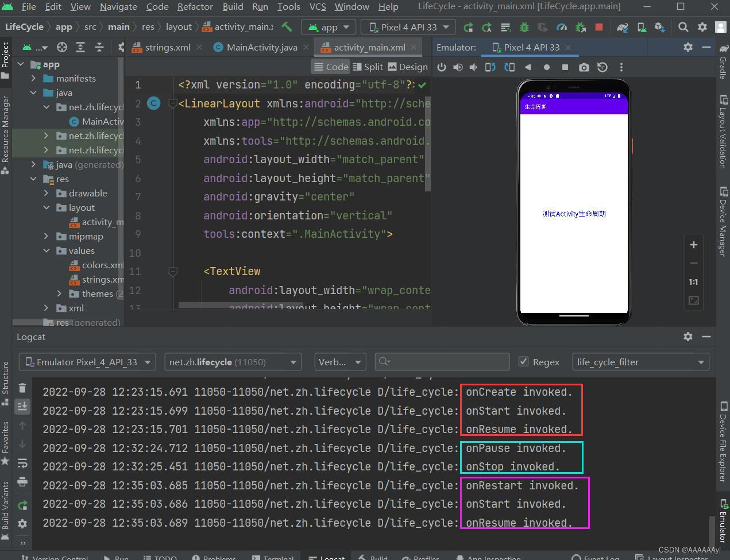The image size is (730, 560).
Task: Switch to strings.xml editor tab
Action: (x=167, y=47)
